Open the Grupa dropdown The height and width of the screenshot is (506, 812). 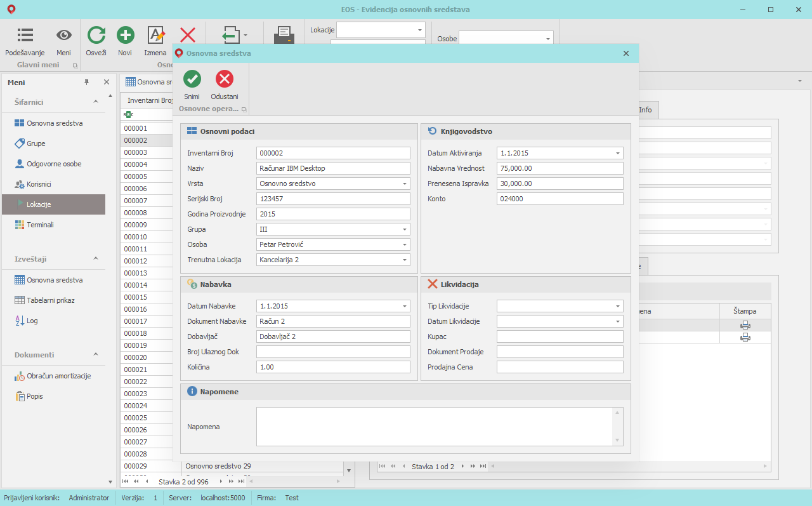[405, 229]
